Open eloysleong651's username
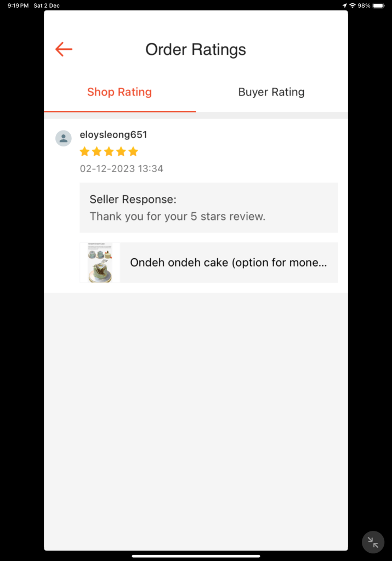The height and width of the screenshot is (561, 392). click(113, 134)
